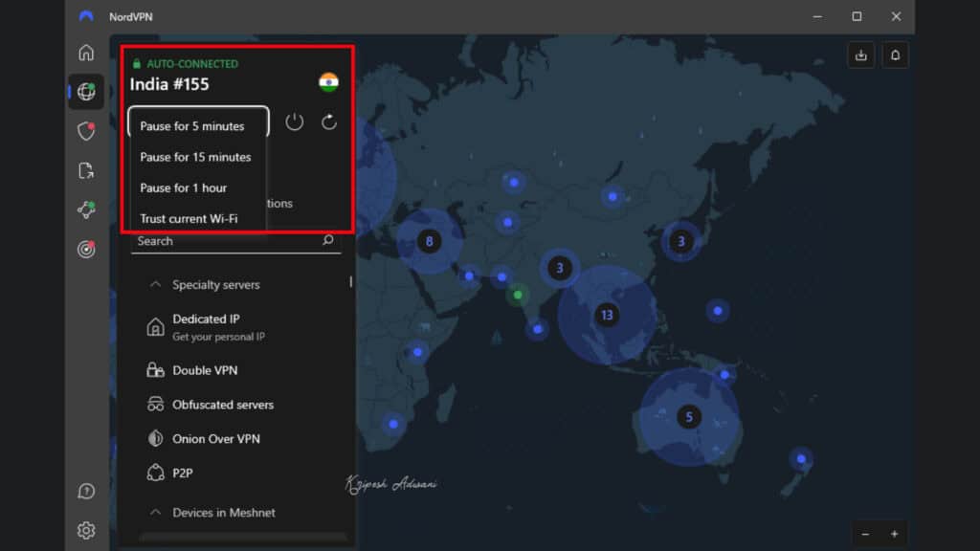Select Trust current Wi-Fi option

click(x=190, y=218)
